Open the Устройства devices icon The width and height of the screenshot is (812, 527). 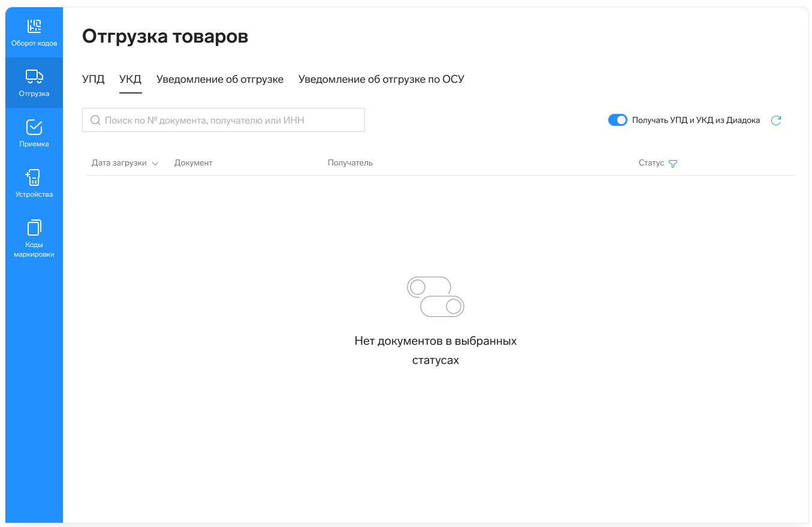34,177
